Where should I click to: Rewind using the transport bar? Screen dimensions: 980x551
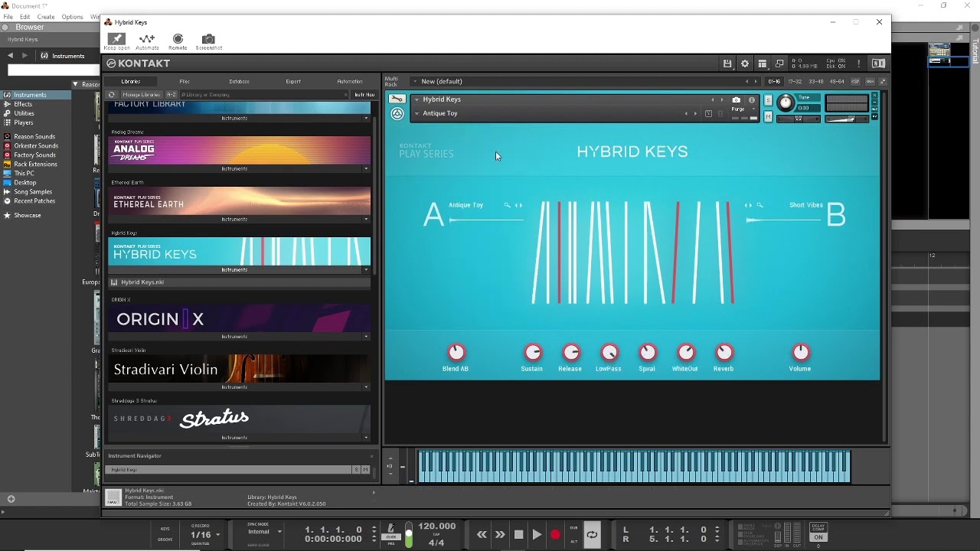tap(482, 535)
